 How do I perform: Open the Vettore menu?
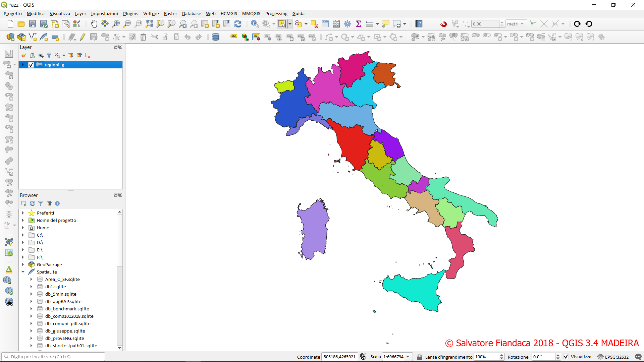pyautogui.click(x=151, y=13)
